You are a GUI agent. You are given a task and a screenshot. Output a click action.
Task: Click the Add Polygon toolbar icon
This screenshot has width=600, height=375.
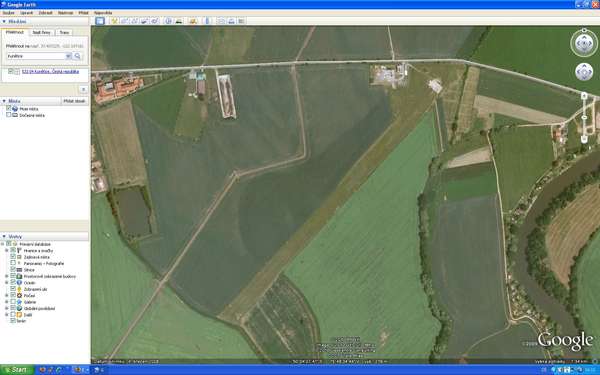[124, 21]
